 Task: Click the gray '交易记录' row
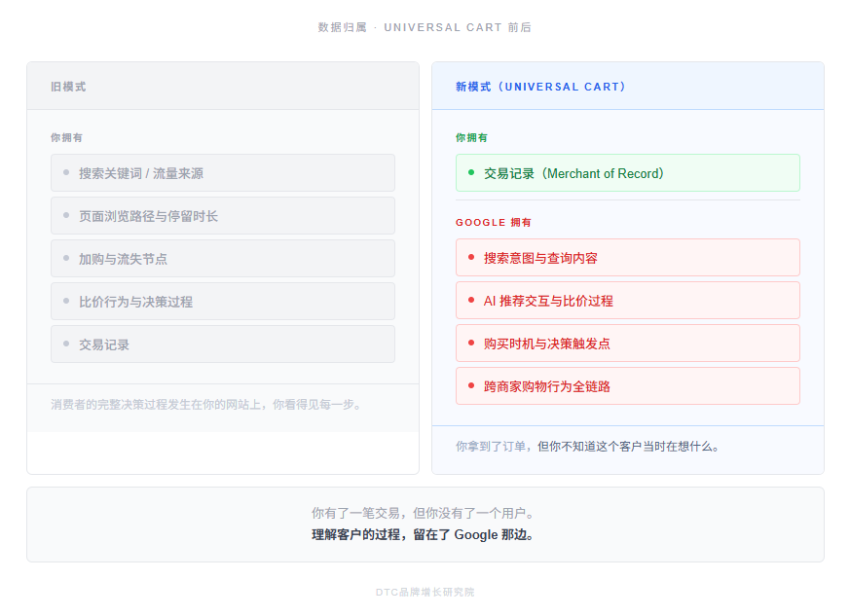pos(223,344)
